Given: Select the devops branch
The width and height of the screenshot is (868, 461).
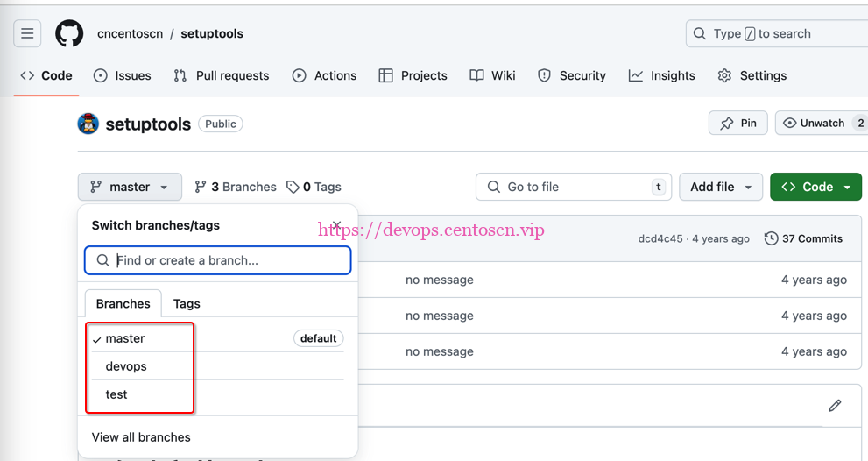Looking at the screenshot, I should (126, 366).
